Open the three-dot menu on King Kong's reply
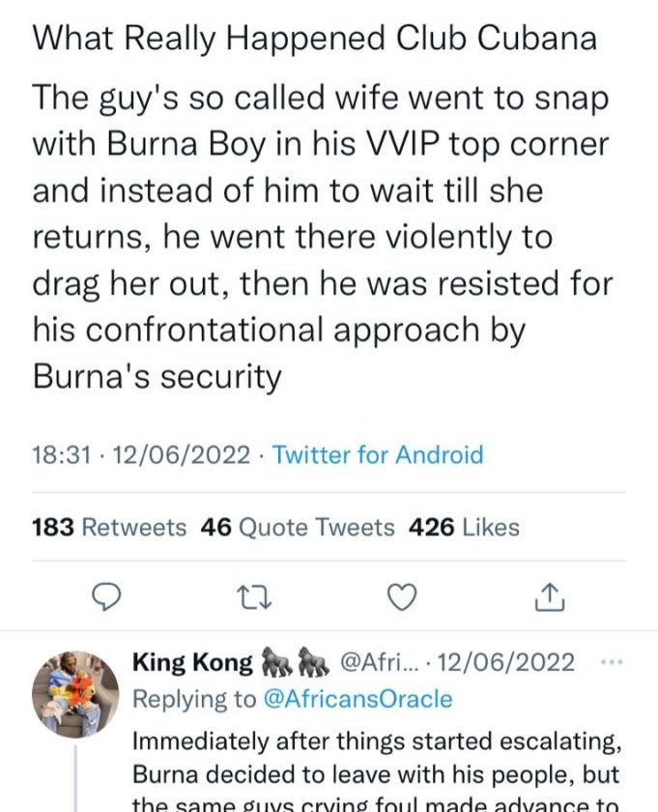The image size is (658, 812). pyautogui.click(x=613, y=663)
